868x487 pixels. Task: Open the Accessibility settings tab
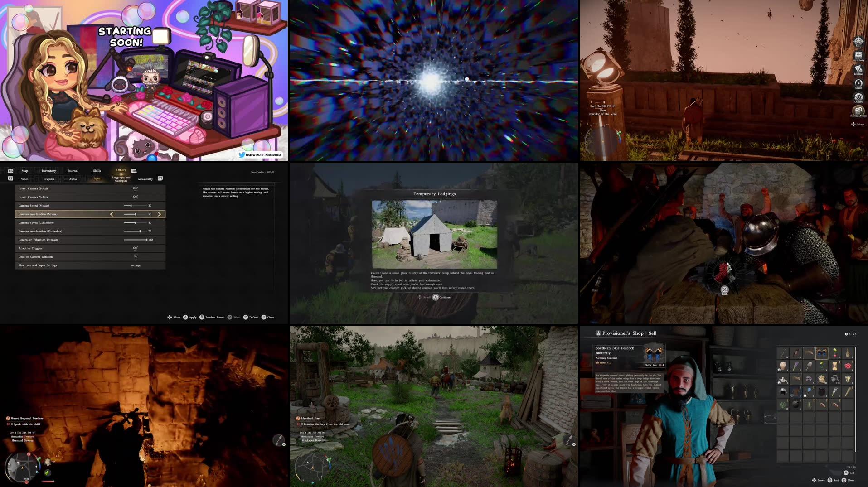point(145,179)
